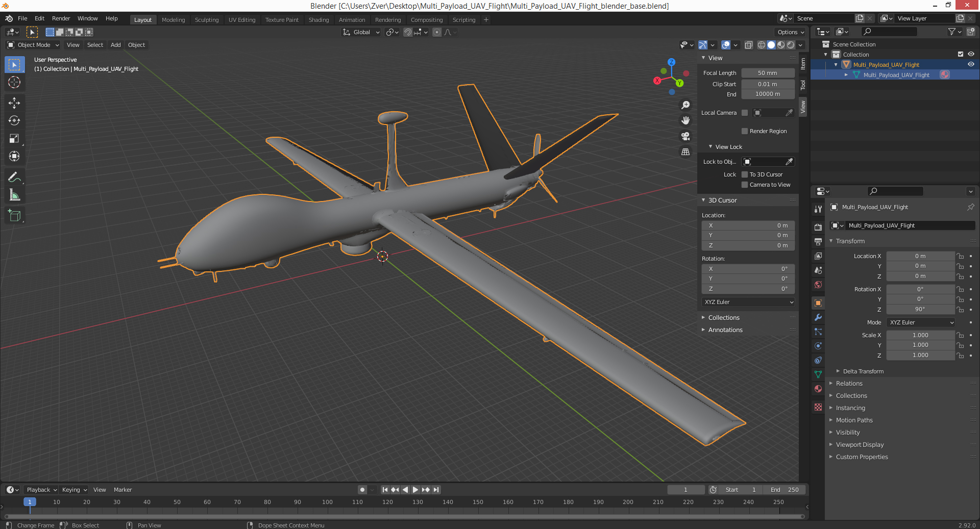Open the sidebar Tool tab
The width and height of the screenshot is (980, 529).
tap(803, 85)
